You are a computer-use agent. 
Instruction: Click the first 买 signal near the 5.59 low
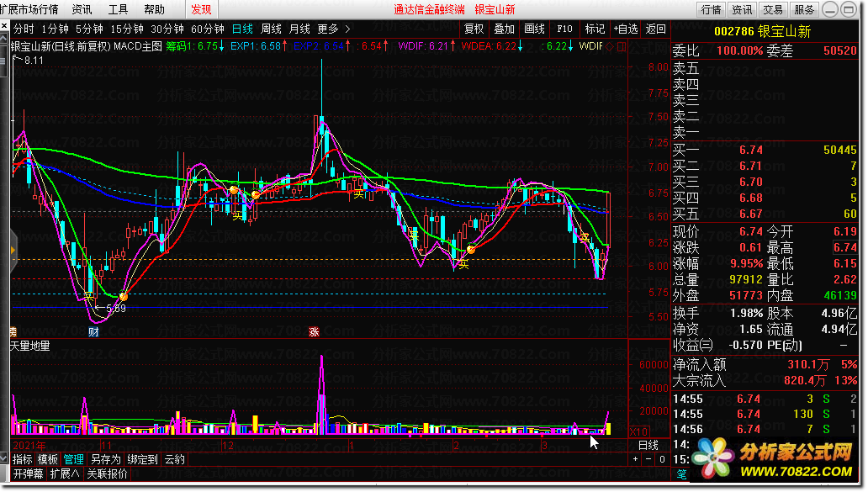tap(89, 297)
